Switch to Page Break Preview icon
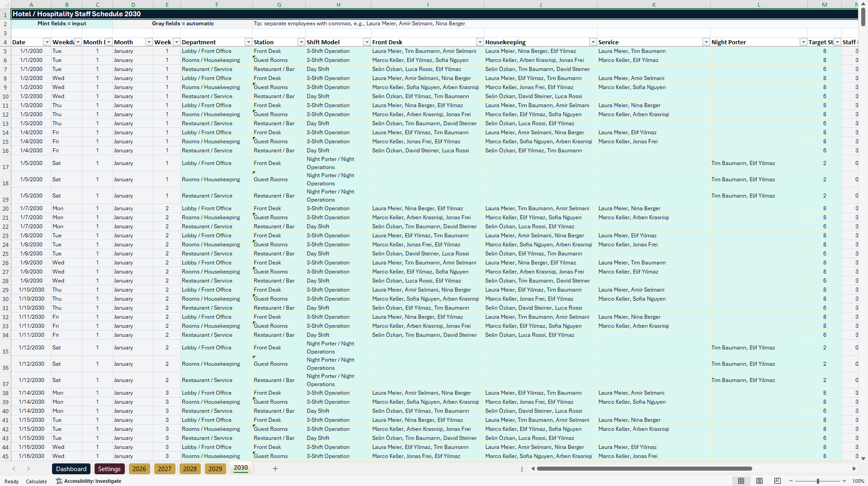 [778, 481]
